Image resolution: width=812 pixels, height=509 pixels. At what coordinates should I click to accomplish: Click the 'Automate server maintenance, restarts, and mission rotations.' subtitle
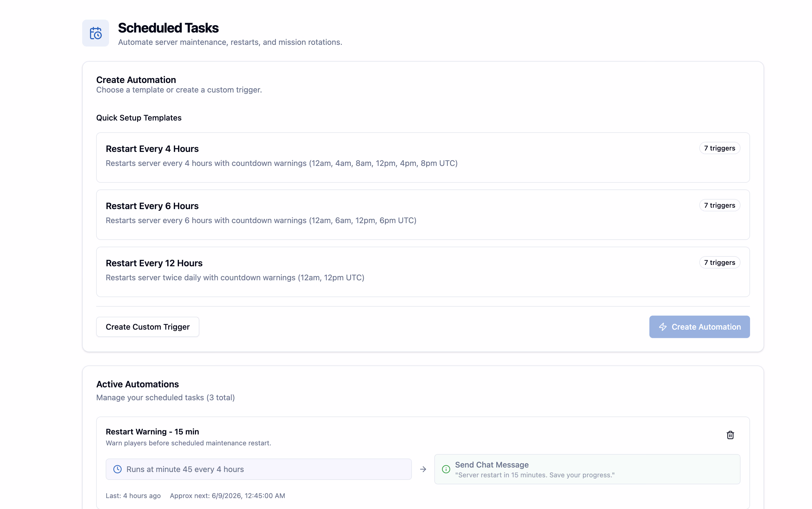click(230, 42)
